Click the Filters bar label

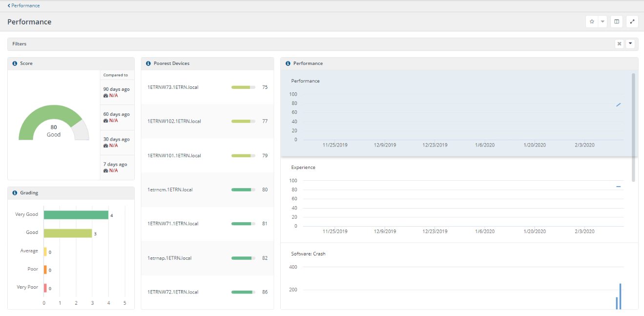[x=20, y=44]
